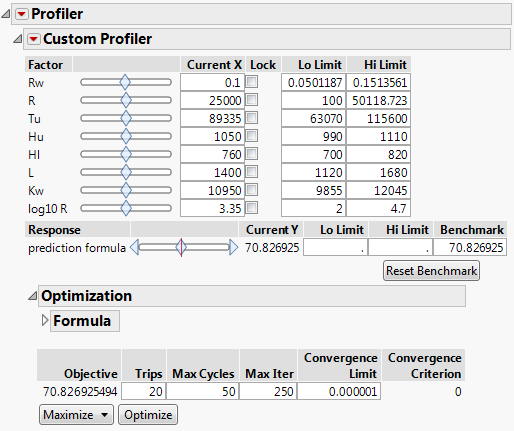The height and width of the screenshot is (431, 514).
Task: Edit Rw Hi Limit field 0.1513561
Action: point(378,82)
